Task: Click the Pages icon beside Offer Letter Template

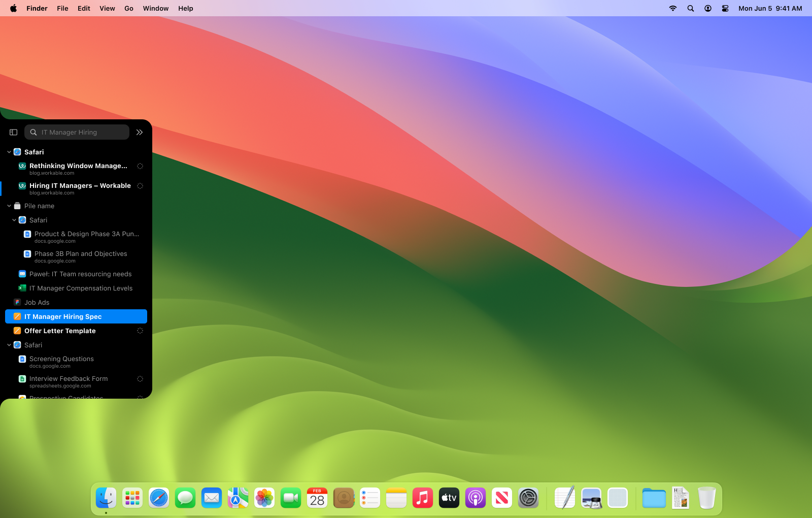Action: 18,331
